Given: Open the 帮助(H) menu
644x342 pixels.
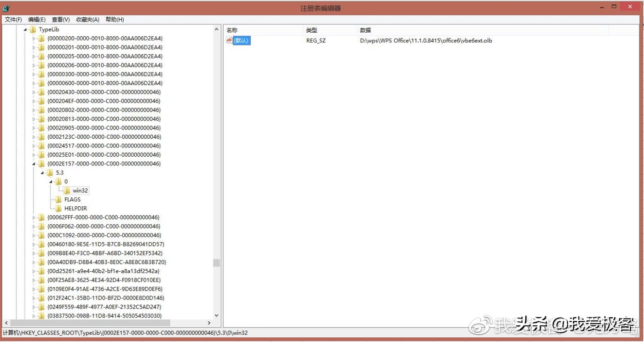Looking at the screenshot, I should tap(115, 20).
